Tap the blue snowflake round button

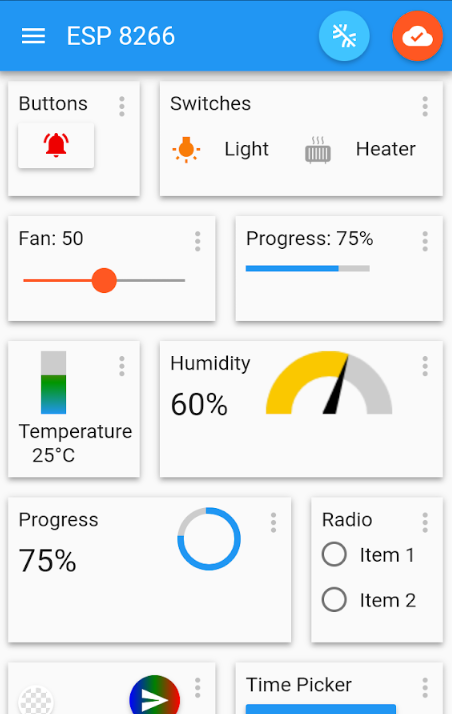[x=344, y=36]
